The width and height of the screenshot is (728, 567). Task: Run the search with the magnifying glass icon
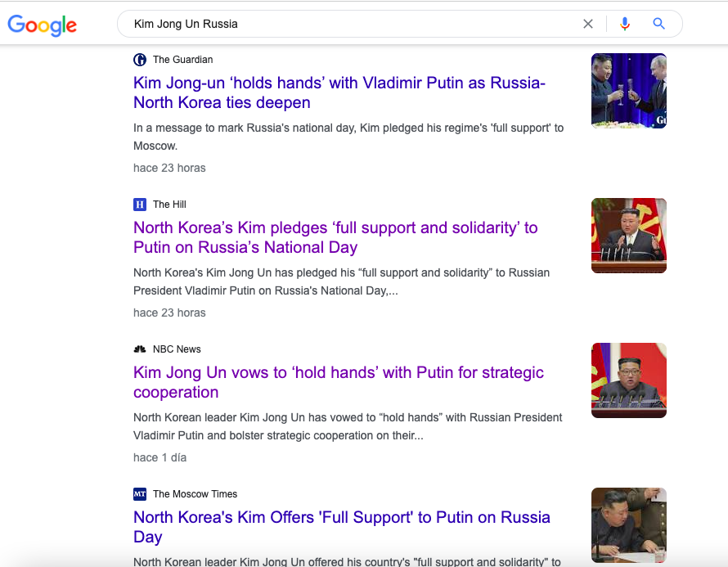[658, 23]
